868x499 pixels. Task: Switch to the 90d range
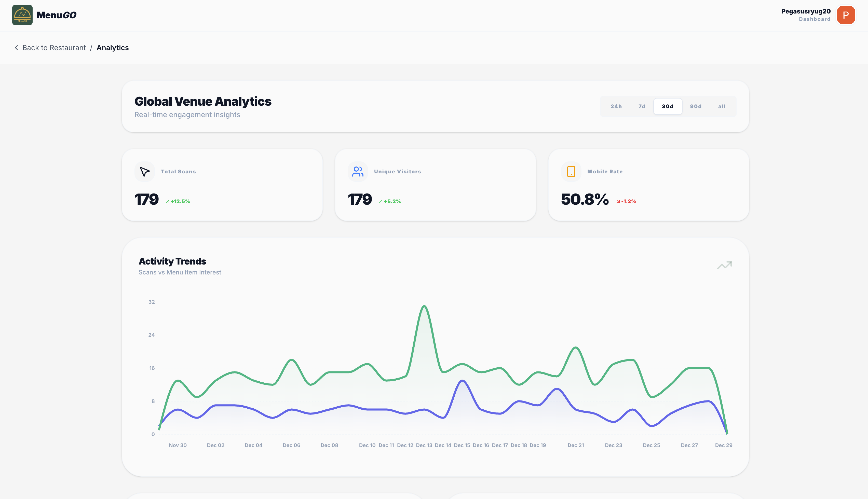(x=696, y=107)
